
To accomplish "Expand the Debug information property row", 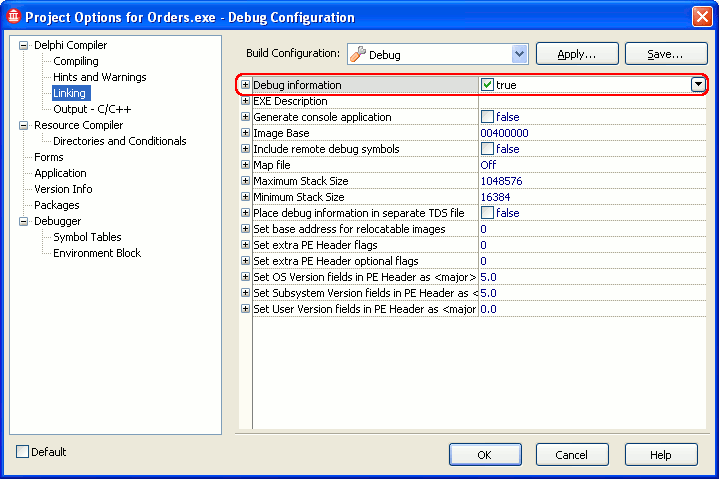I will point(245,85).
